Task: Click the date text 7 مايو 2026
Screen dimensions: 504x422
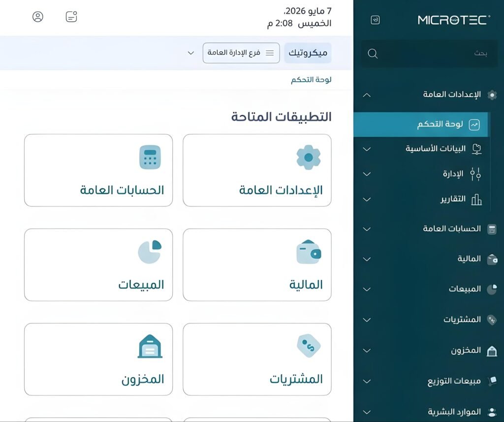Action: coord(308,11)
